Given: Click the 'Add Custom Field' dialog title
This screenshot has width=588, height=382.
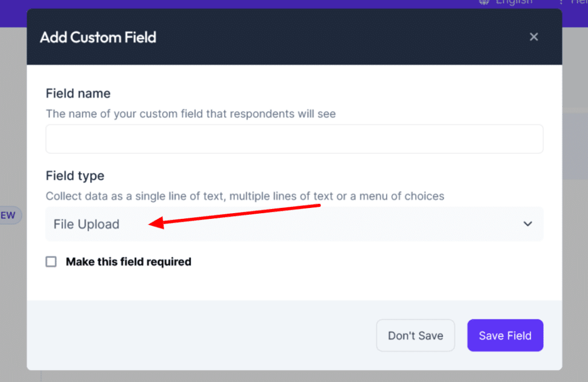Looking at the screenshot, I should coord(98,37).
